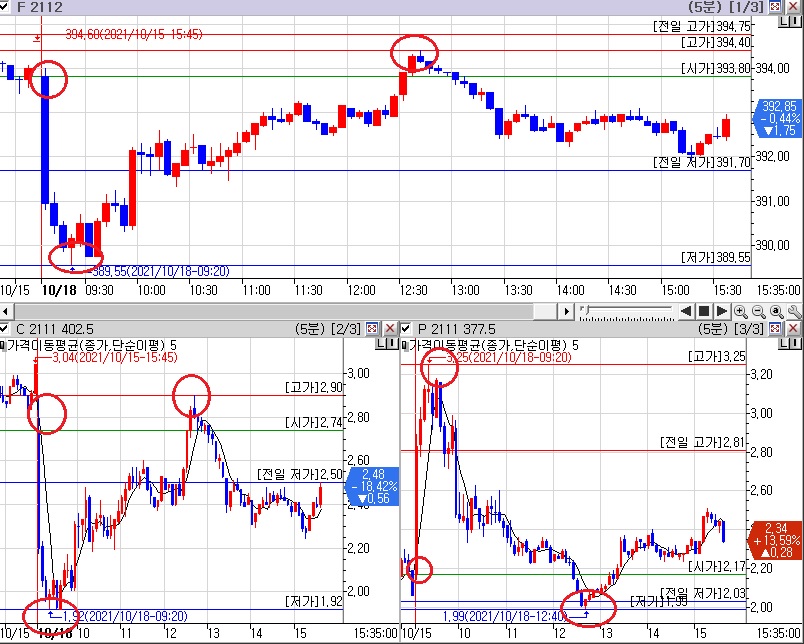The width and height of the screenshot is (804, 644).
Task: Click the [시가]393.80 label
Action: [x=716, y=68]
